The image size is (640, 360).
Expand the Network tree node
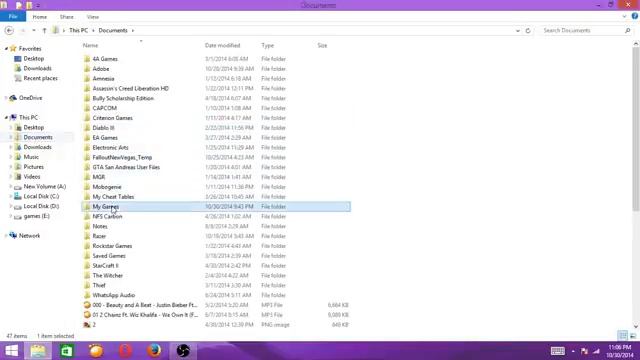(6, 236)
